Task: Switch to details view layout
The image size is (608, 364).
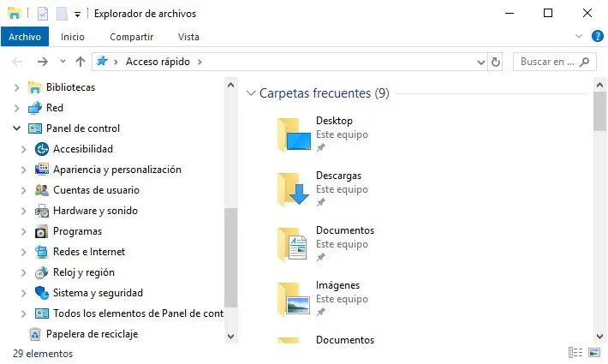Action: pyautogui.click(x=573, y=353)
